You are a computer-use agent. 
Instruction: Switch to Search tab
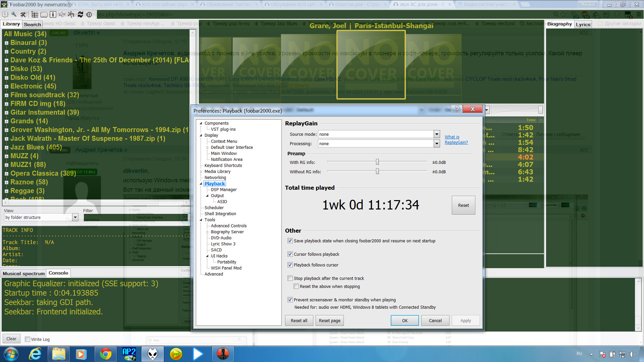pos(32,24)
